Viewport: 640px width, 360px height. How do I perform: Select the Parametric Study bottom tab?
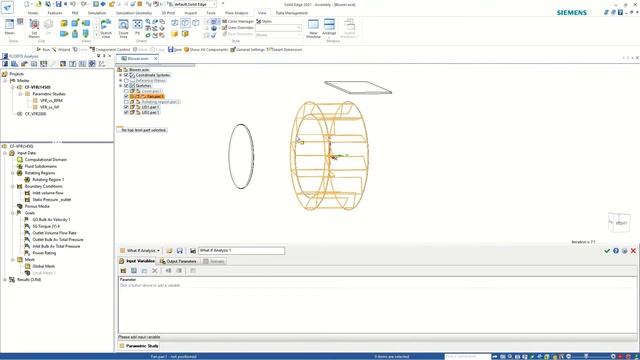click(x=139, y=346)
